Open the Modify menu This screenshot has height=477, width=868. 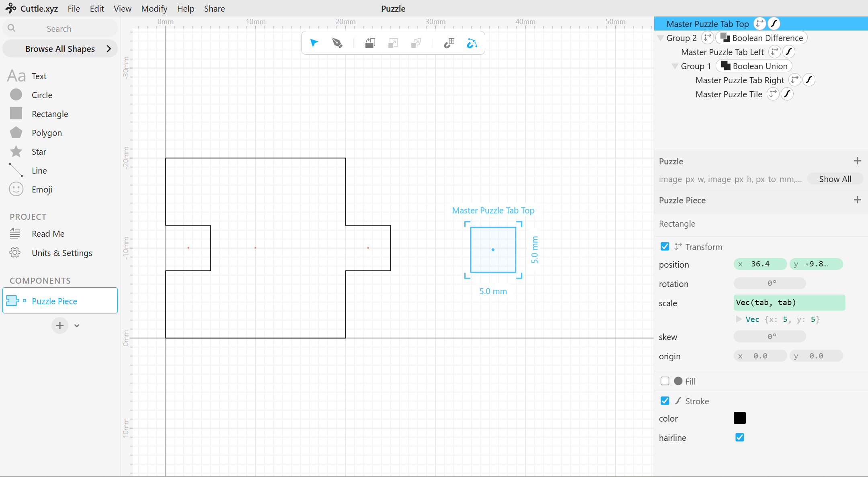click(154, 8)
